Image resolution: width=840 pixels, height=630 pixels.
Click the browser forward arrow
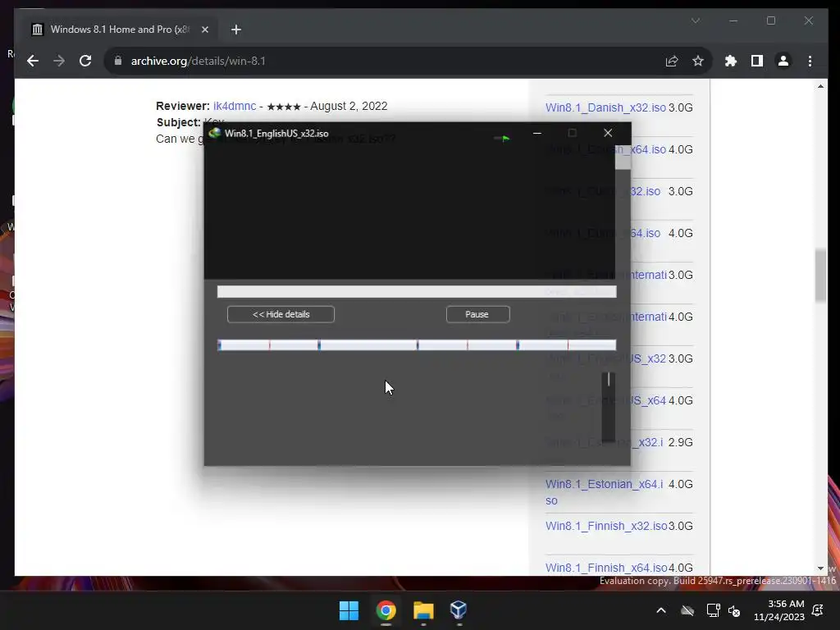(x=59, y=61)
